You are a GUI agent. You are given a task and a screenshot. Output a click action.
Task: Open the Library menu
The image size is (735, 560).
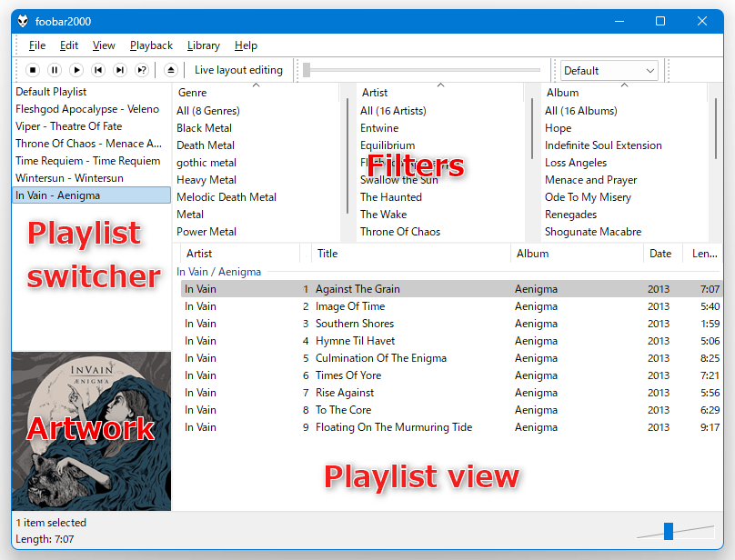coord(204,45)
